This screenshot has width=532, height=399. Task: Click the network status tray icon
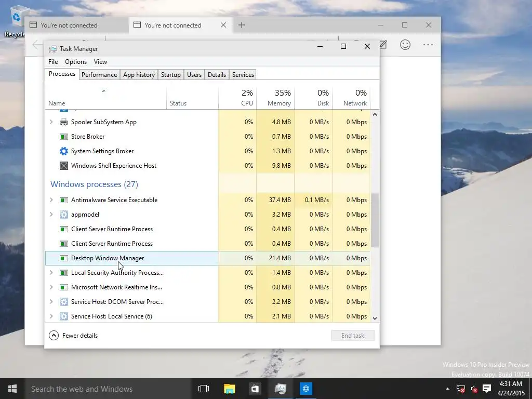click(x=460, y=389)
